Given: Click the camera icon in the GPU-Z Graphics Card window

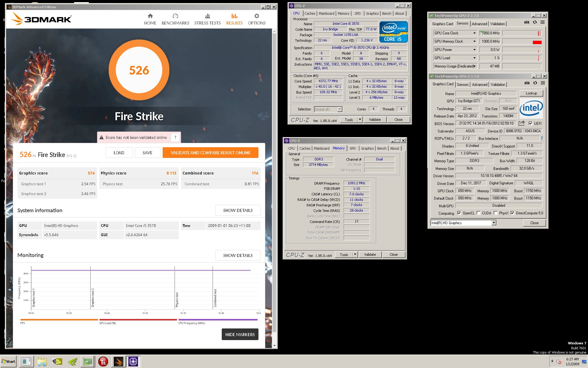Looking at the screenshot, I should [x=527, y=83].
